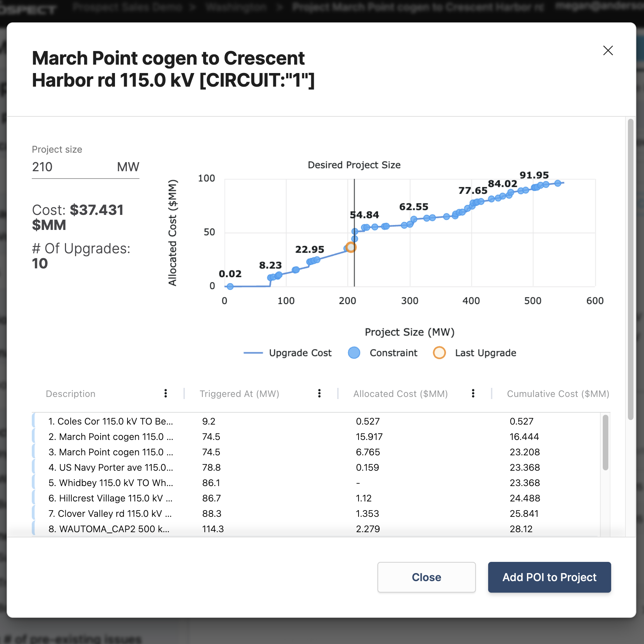Screen dimensions: 644x644
Task: Open Allocated Cost column options menu
Action: pos(473,393)
